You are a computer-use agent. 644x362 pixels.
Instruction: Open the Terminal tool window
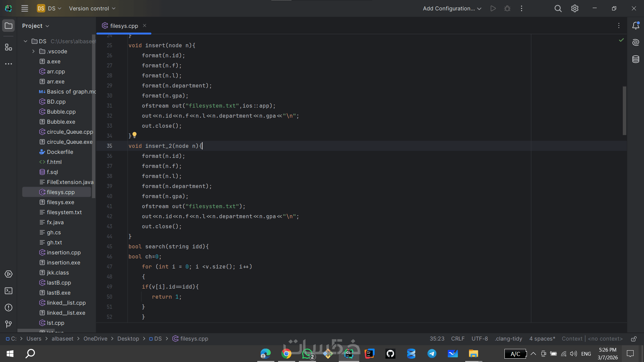point(8,291)
